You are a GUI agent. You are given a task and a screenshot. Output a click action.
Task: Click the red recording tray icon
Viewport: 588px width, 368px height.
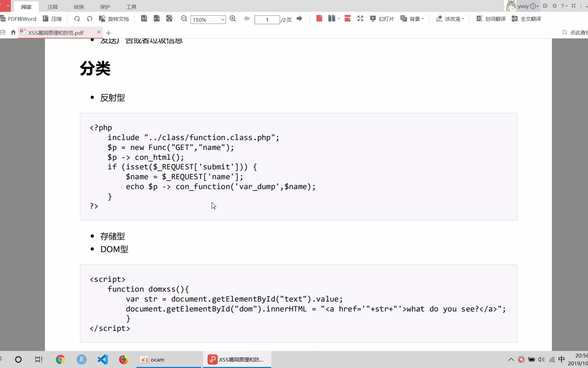click(x=521, y=359)
